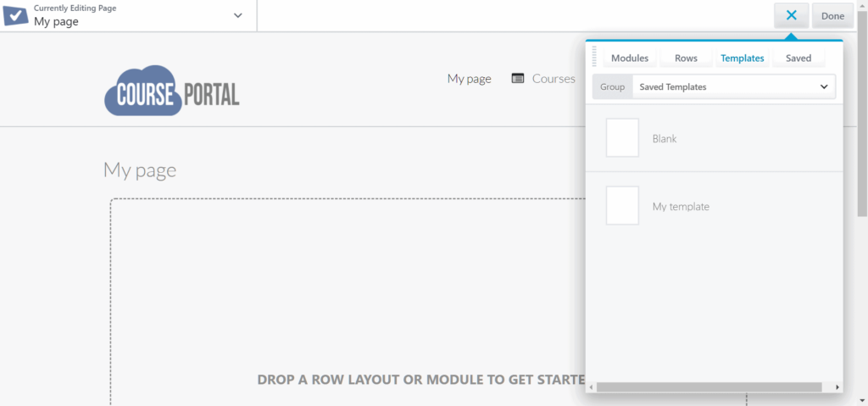Image resolution: width=868 pixels, height=406 pixels.
Task: Follow the My page navigation link
Action: pos(469,79)
